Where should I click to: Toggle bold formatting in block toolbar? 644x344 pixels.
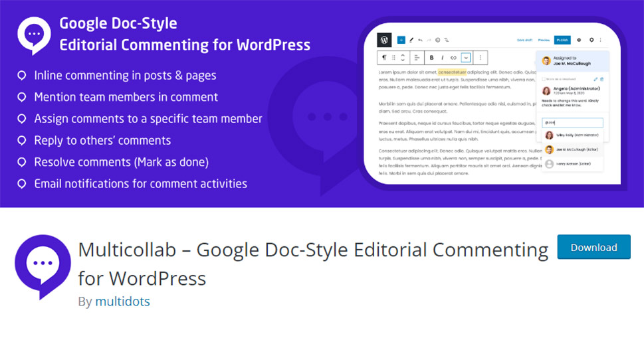pyautogui.click(x=431, y=58)
